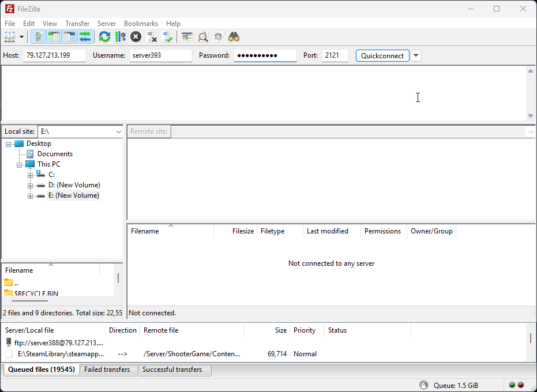Toggle the remote directory tree display
Screen dimensions: 537x392
click(x=70, y=37)
